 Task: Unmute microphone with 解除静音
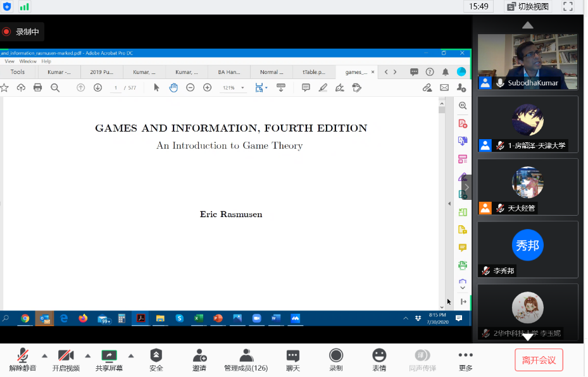coord(22,356)
